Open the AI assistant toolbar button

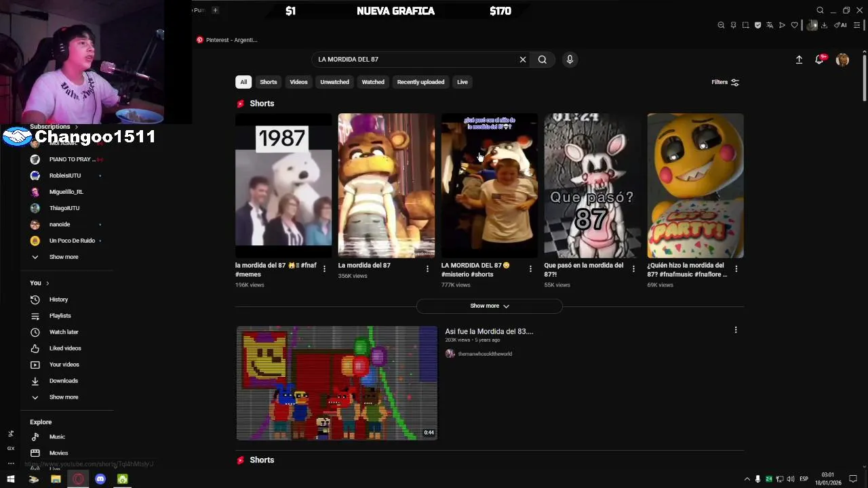click(840, 25)
